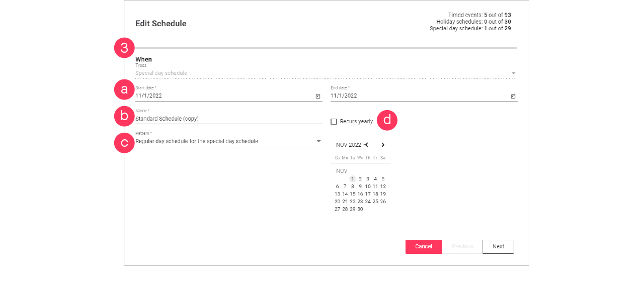The image size is (644, 281).
Task: Select November 2 in the calendar
Action: [360, 178]
